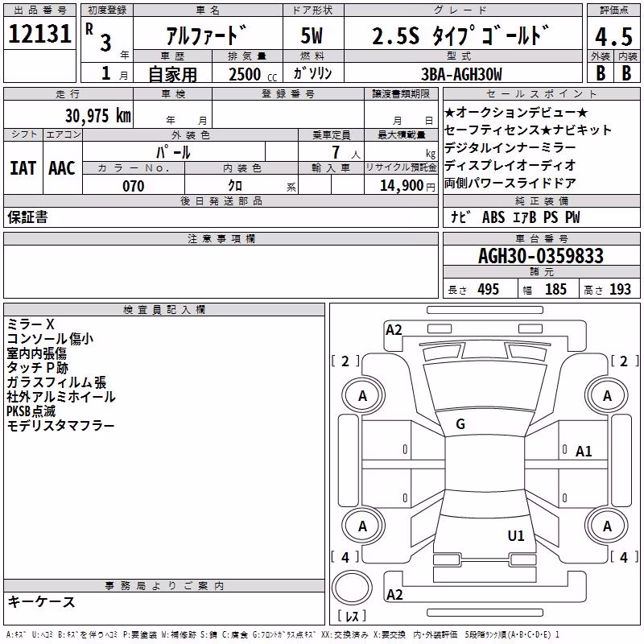Image resolution: width=644 pixels, height=644 pixels.
Task: Click the note モデリスタマフラー
Action: [x=61, y=426]
